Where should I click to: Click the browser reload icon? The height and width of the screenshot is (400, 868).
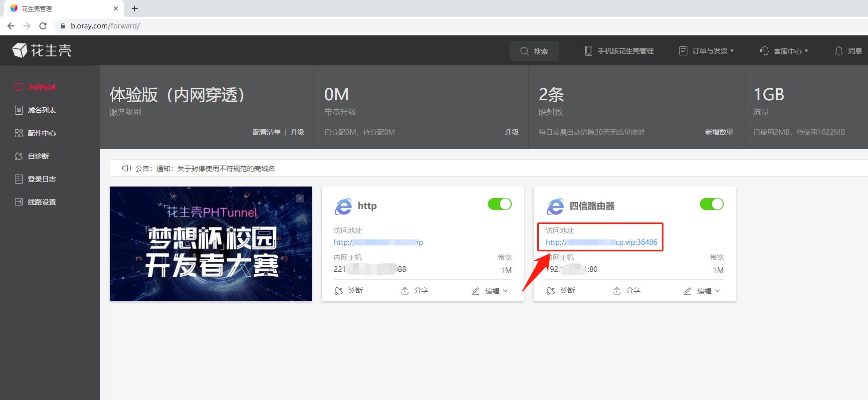coord(43,26)
